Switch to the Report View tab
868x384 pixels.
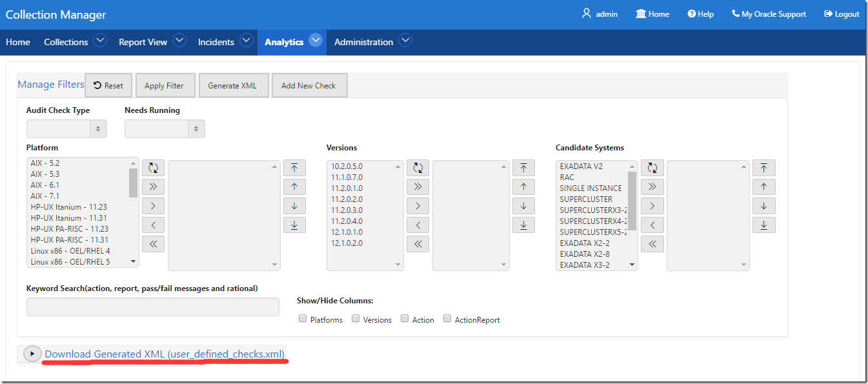[143, 42]
